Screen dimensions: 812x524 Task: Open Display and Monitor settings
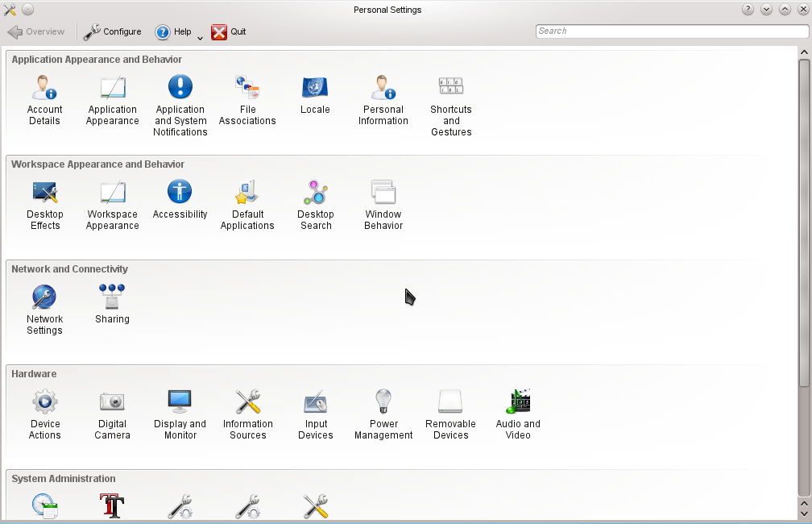pyautogui.click(x=180, y=414)
